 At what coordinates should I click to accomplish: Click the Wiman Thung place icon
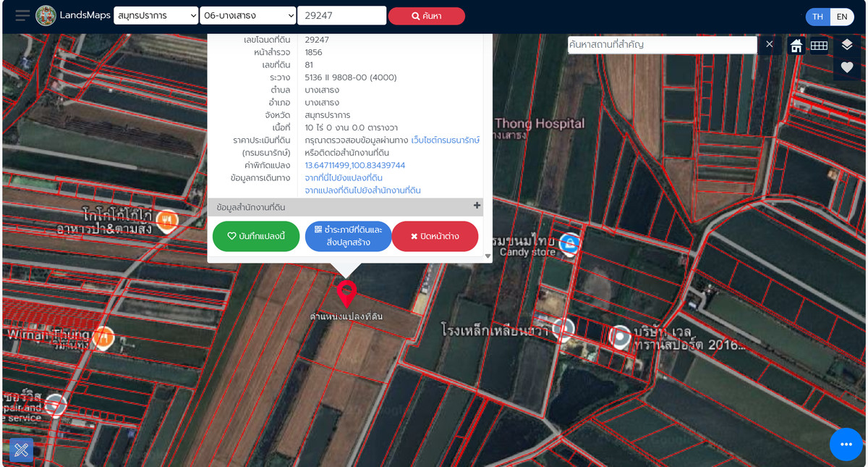point(102,337)
